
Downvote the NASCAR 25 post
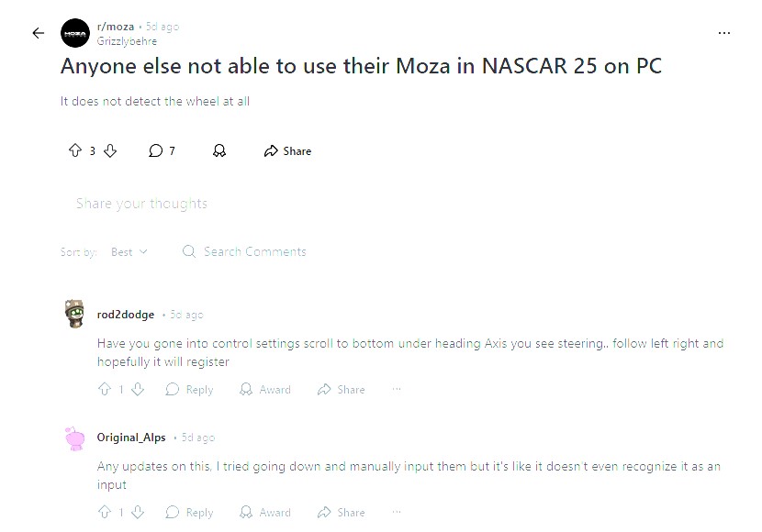point(110,150)
